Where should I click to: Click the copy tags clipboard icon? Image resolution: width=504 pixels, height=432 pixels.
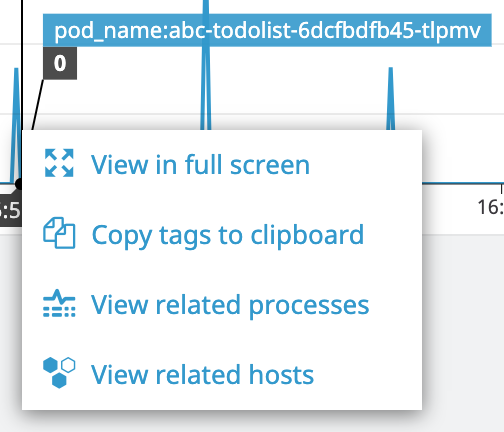59,233
